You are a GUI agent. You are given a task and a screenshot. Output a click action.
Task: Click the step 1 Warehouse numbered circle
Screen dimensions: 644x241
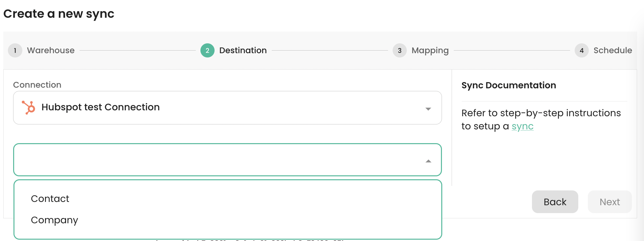[x=15, y=50]
